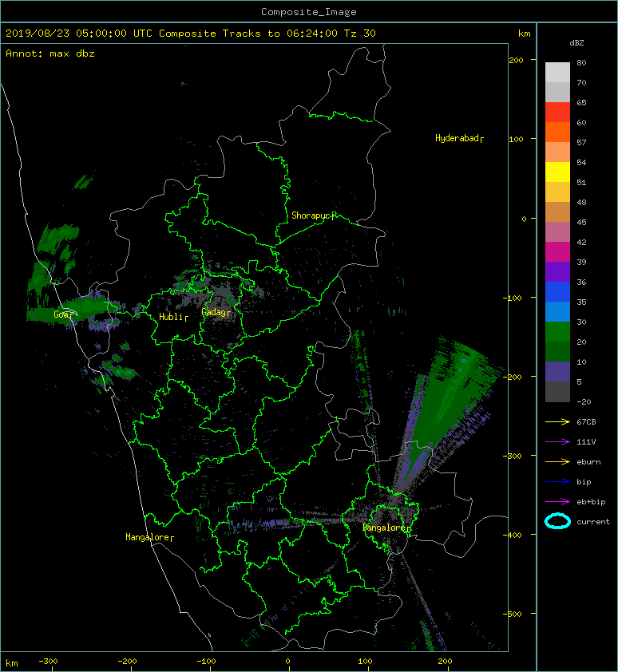
Task: Click the dark green 20 dBZ swatch
Action: tap(557, 351)
